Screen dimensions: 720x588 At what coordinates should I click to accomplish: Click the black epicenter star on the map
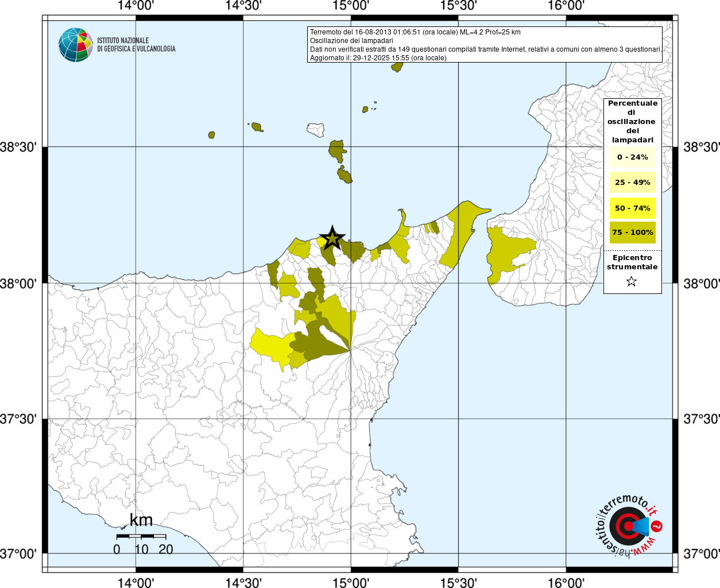coord(332,238)
